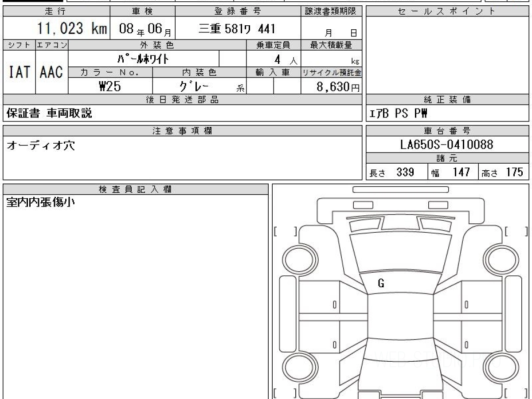The width and height of the screenshot is (532, 399).
Task: Click the G mark on the windshield
Action: [x=381, y=284]
